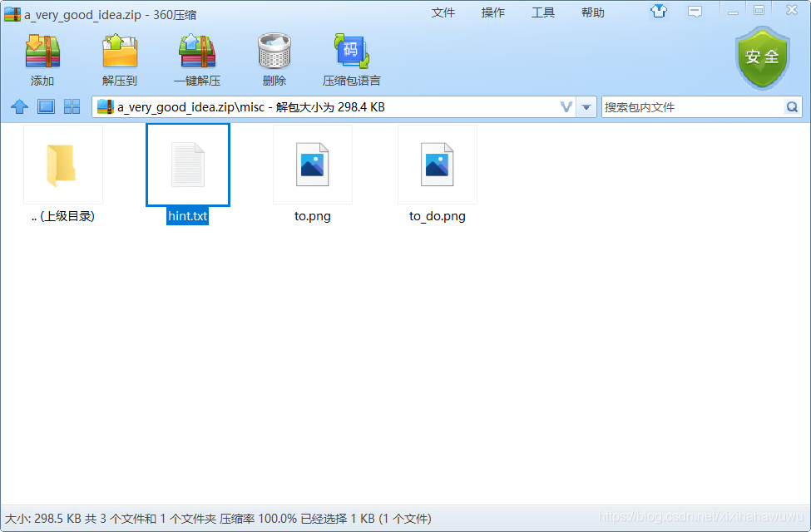The width and height of the screenshot is (811, 532).
Task: Open the 工具 (Tools) menu
Action: [542, 12]
